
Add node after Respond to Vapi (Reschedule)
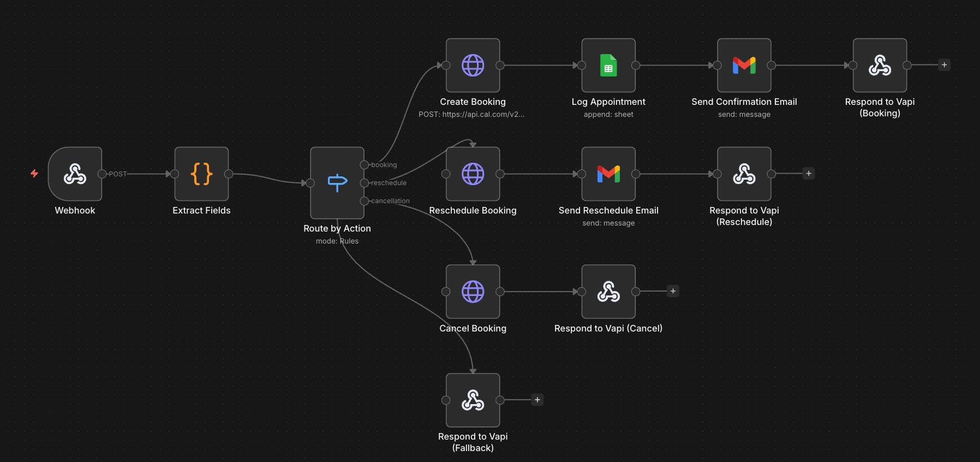coord(809,174)
